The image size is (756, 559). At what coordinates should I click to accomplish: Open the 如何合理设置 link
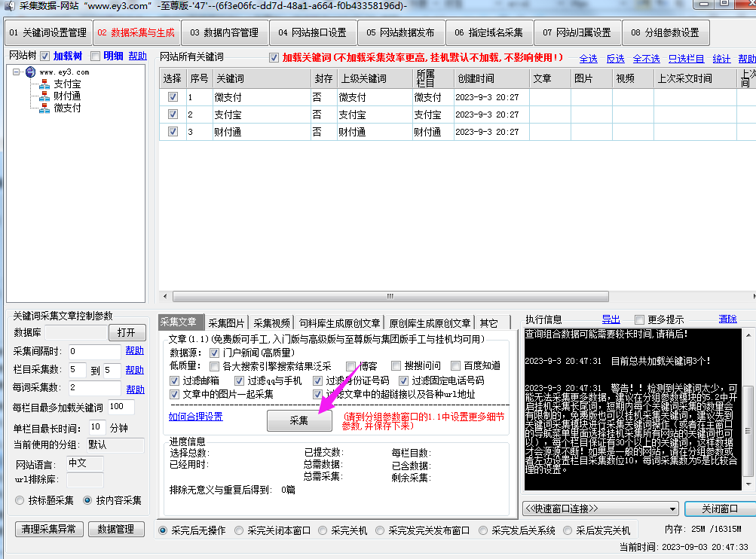196,417
